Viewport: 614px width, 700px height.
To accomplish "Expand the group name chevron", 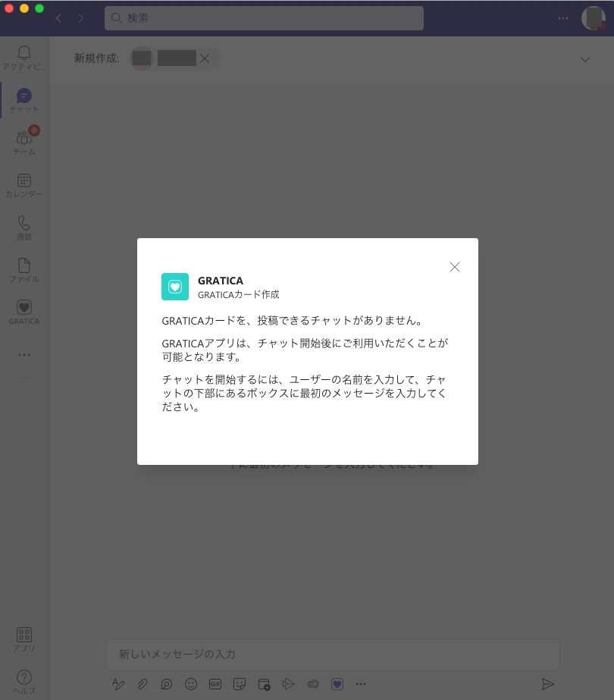I will pyautogui.click(x=585, y=59).
